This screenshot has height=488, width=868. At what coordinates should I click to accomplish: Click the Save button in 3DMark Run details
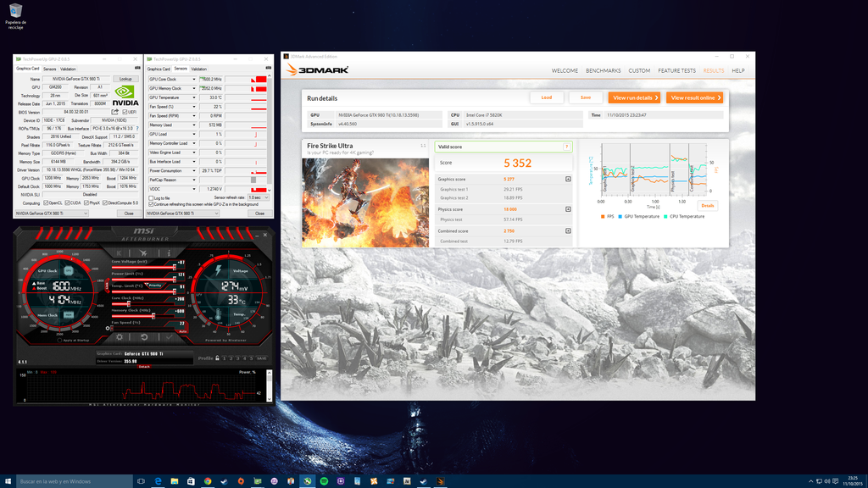586,98
